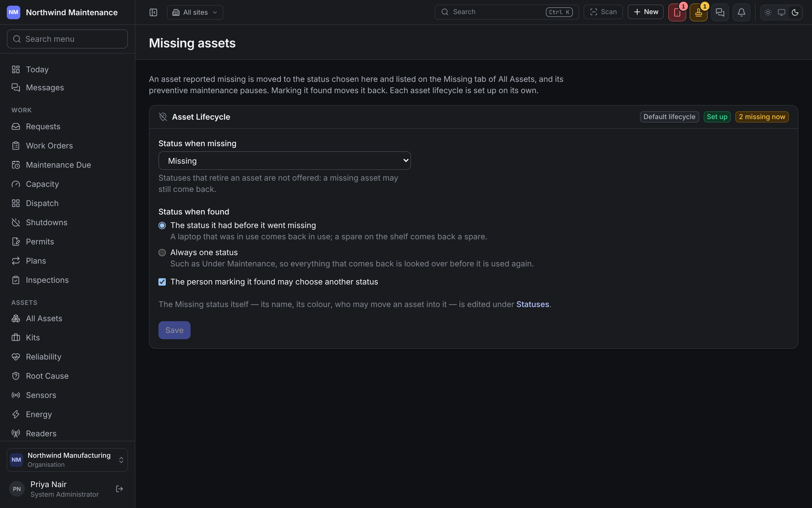The image size is (812, 508).
Task: Open the Kits page
Action: pyautogui.click(x=67, y=338)
